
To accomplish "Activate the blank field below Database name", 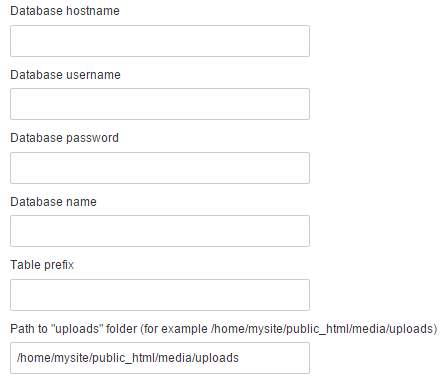I will click(160, 231).
